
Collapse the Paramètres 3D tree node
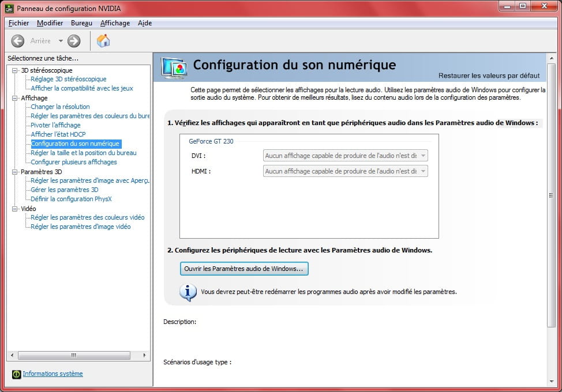[14, 172]
